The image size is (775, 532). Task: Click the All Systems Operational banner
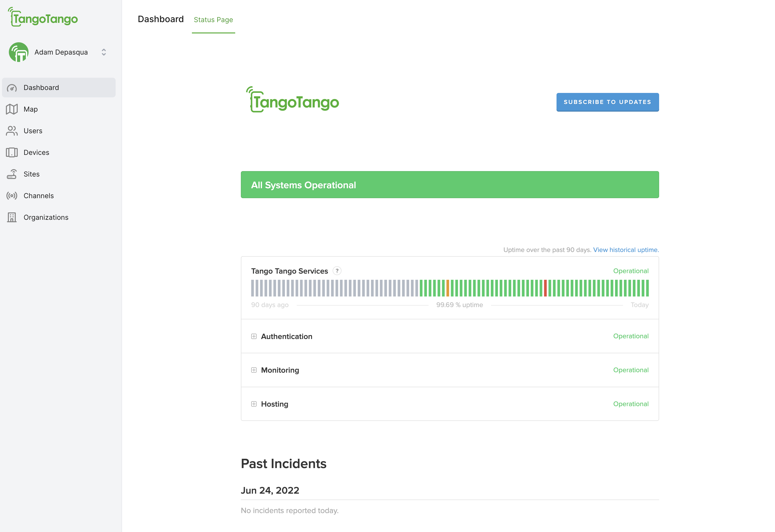449,185
